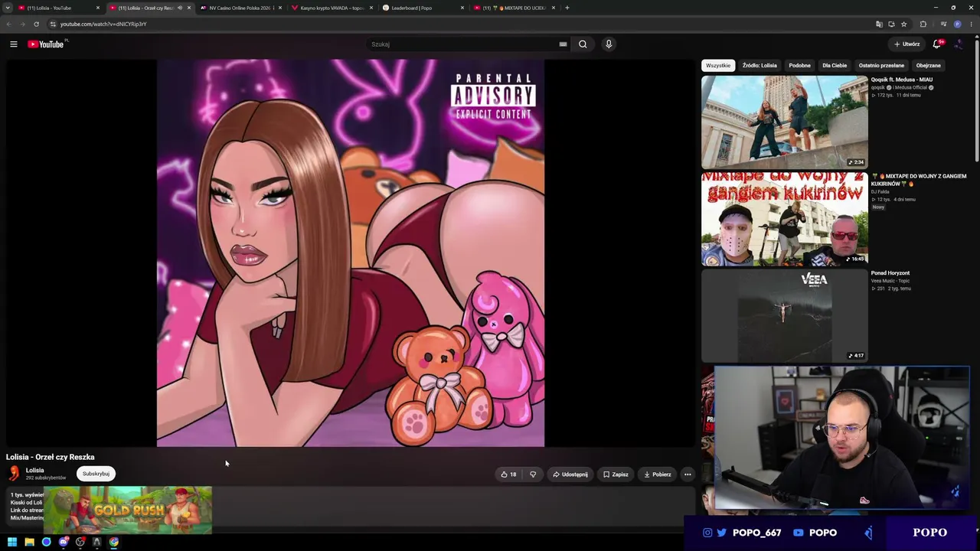Bookmark this page with the star icon
This screenshot has width=980, height=551.
pos(904,24)
